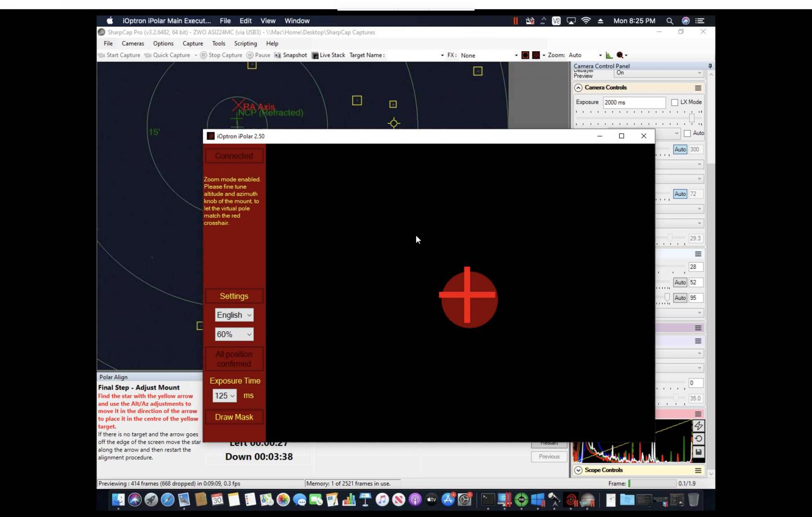Viewport: 812px width, 517px height.
Task: Click Stop Capture in the SharpCap toolbar
Action: (221, 55)
